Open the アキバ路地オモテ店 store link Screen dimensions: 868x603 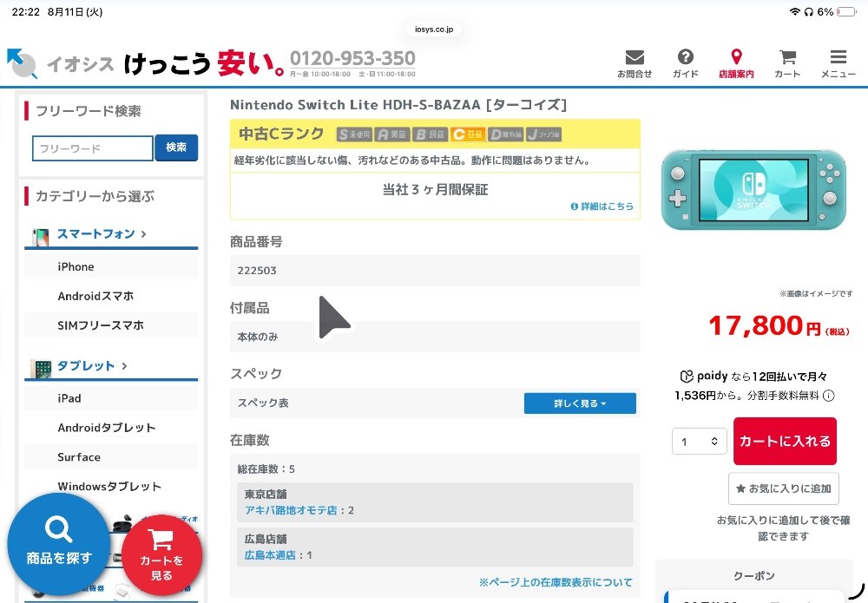click(291, 510)
